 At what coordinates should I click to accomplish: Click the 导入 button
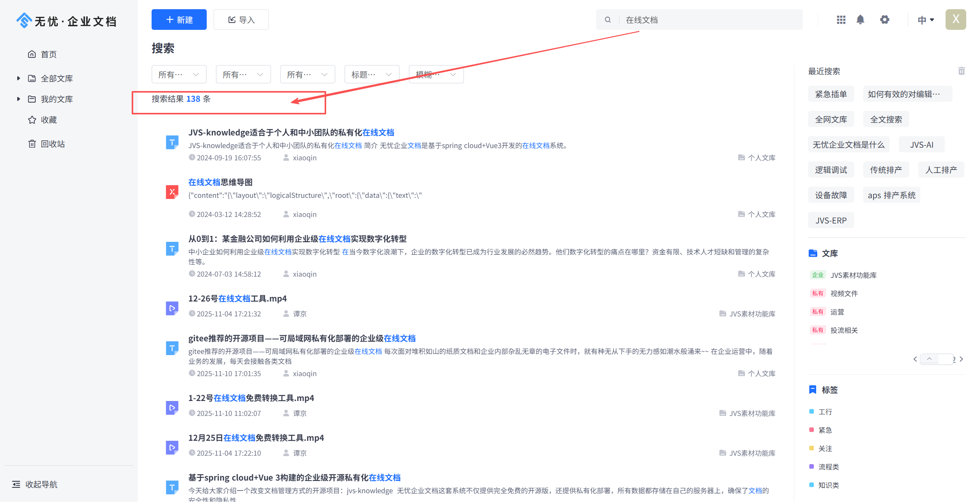(241, 20)
